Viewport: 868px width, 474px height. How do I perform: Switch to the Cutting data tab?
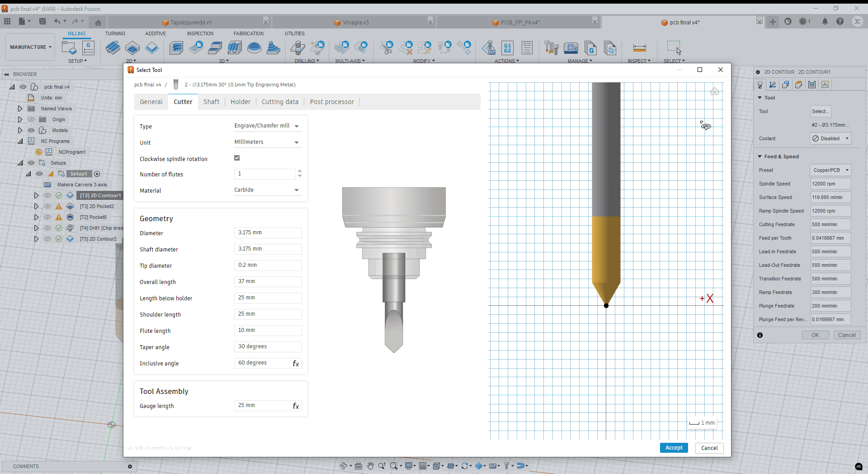coord(280,102)
